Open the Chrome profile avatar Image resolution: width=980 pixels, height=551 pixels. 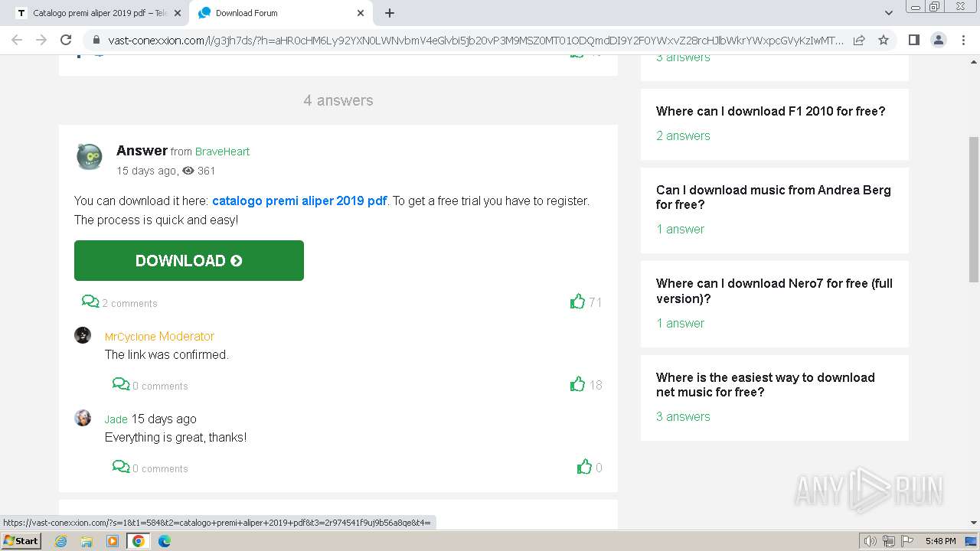(938, 40)
